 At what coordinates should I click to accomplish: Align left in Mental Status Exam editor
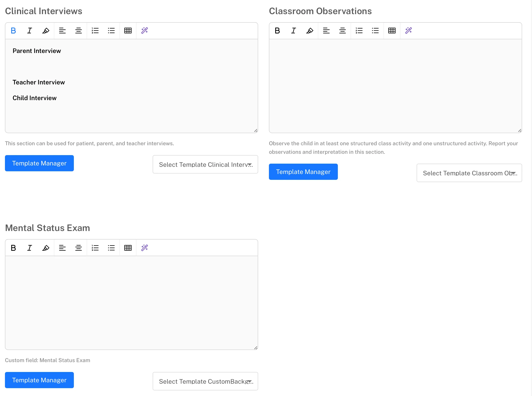(x=62, y=248)
